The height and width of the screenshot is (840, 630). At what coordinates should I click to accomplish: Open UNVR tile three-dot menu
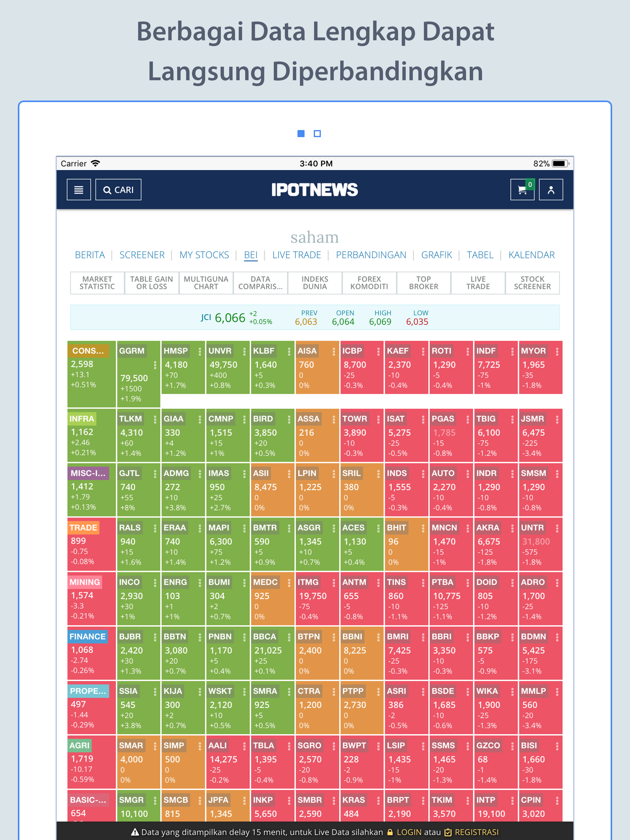[x=244, y=352]
